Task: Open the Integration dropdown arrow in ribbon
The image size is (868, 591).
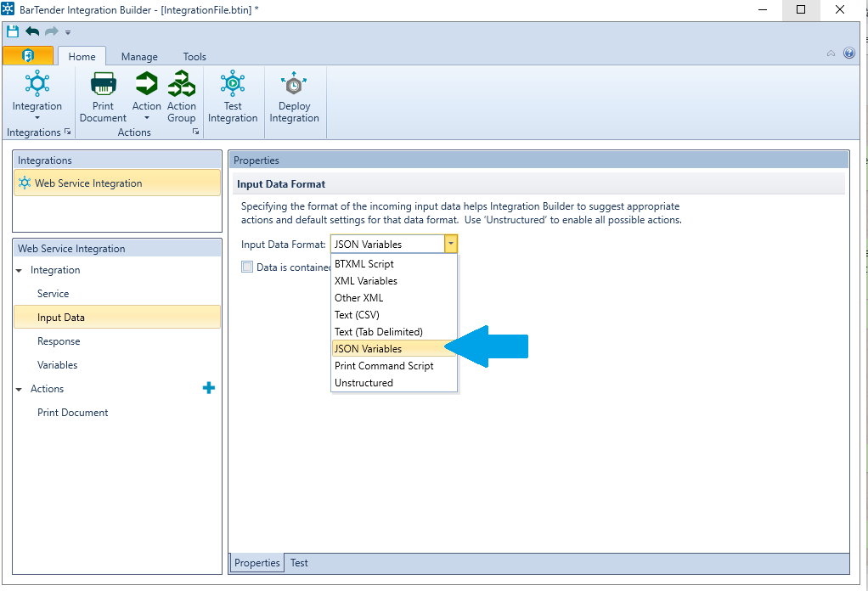Action: click(37, 118)
